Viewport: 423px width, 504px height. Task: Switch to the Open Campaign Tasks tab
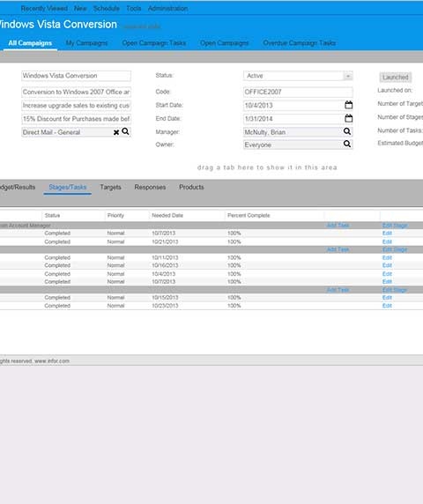[154, 43]
